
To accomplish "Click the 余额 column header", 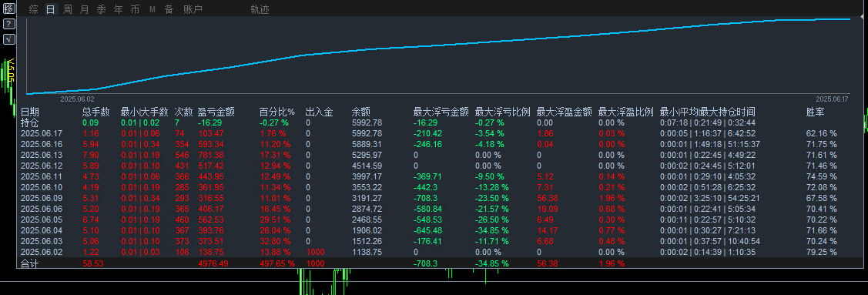I will pyautogui.click(x=361, y=112).
